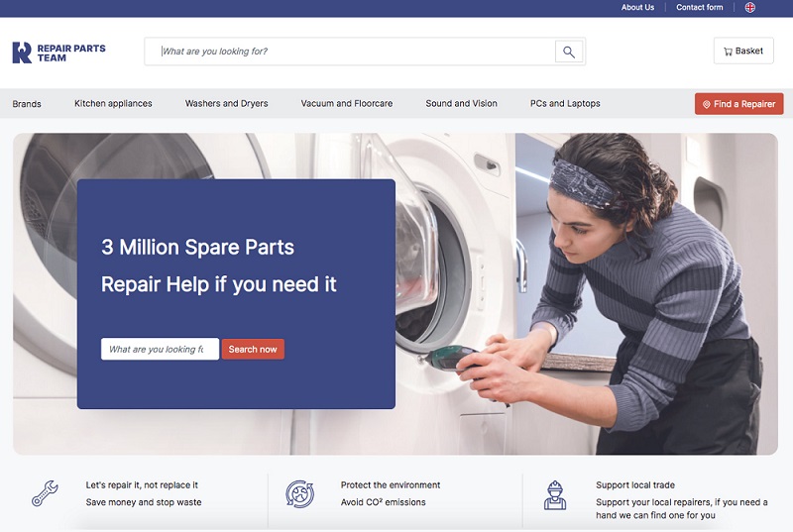
Task: Click "Let's repair it, not replace it" text
Action: click(x=142, y=485)
